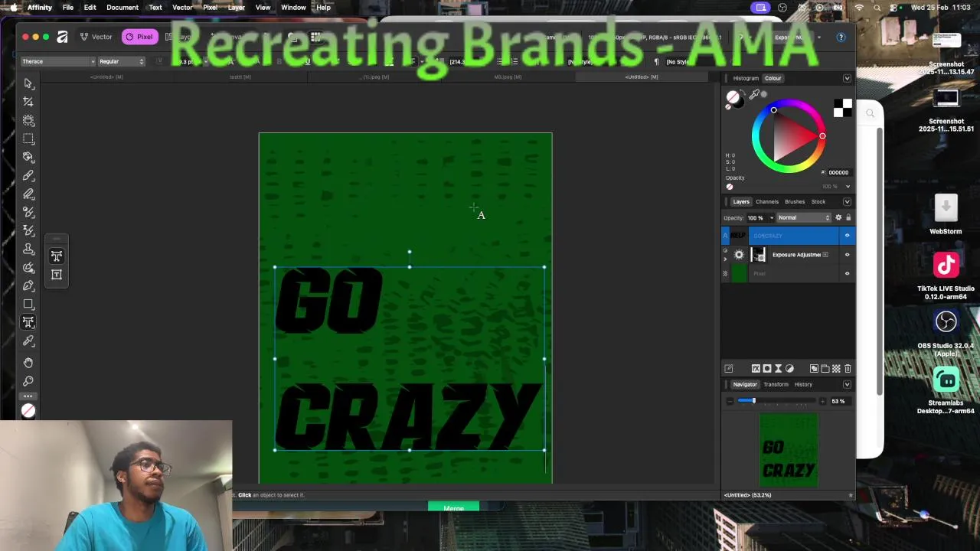
Task: Click the Group Layers folder icon
Action: (x=825, y=369)
